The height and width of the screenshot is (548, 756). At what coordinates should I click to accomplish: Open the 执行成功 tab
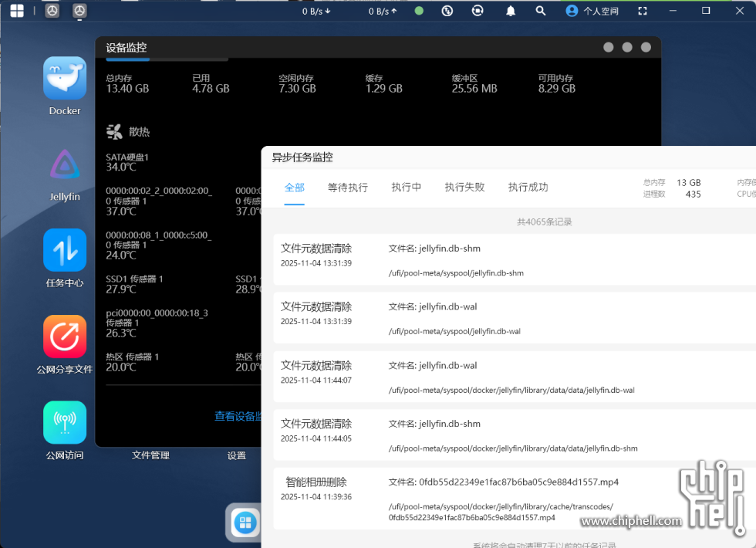tap(528, 188)
